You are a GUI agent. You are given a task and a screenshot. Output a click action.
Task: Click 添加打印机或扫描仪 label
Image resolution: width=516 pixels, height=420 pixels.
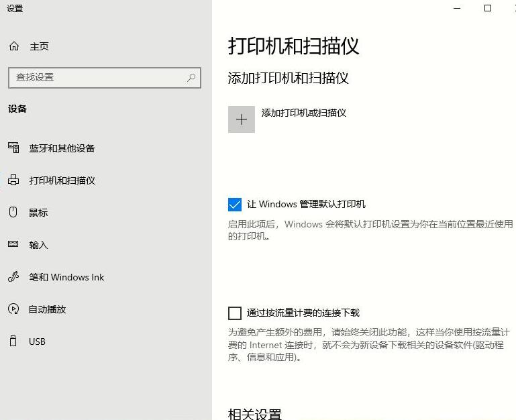coord(304,113)
